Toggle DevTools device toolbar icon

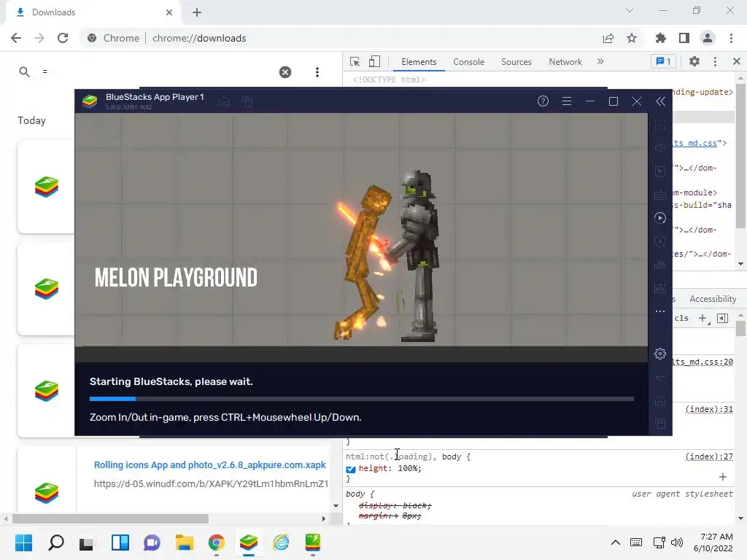click(374, 61)
